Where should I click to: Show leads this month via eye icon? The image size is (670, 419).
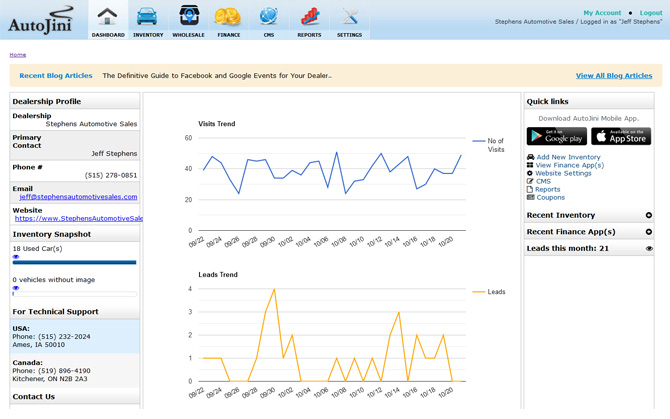point(649,249)
